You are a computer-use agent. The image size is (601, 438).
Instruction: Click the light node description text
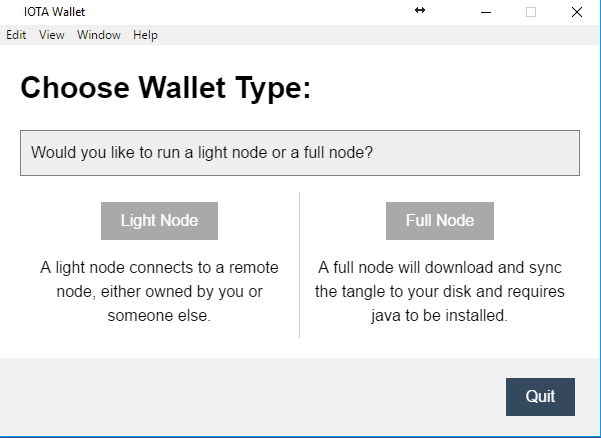159,291
